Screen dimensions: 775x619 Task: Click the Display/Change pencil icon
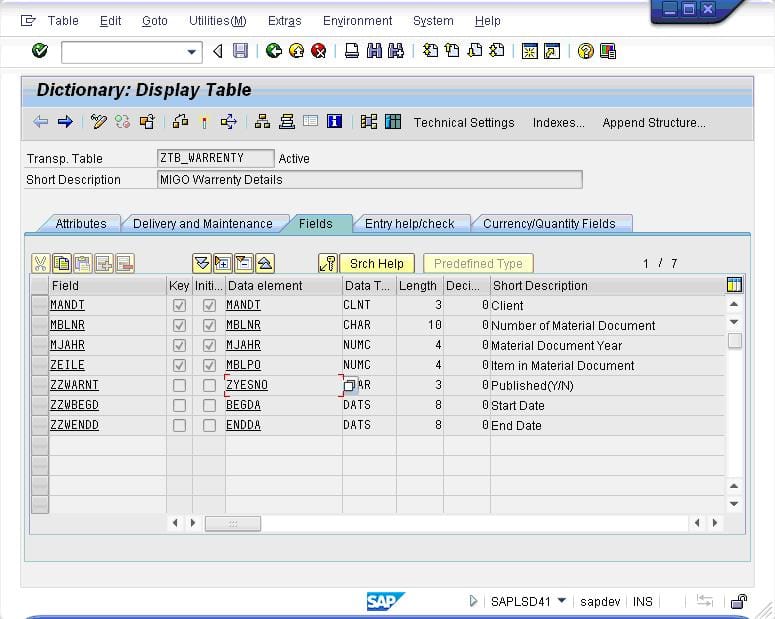[98, 122]
